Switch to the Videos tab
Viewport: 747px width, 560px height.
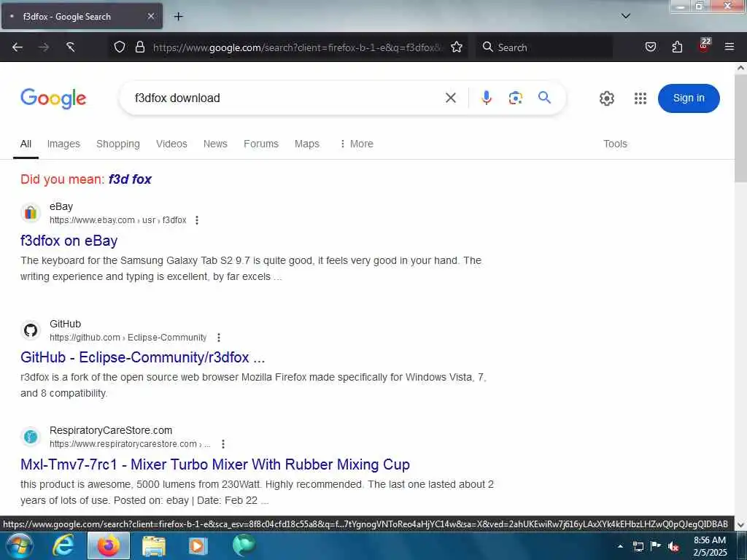[x=171, y=144]
